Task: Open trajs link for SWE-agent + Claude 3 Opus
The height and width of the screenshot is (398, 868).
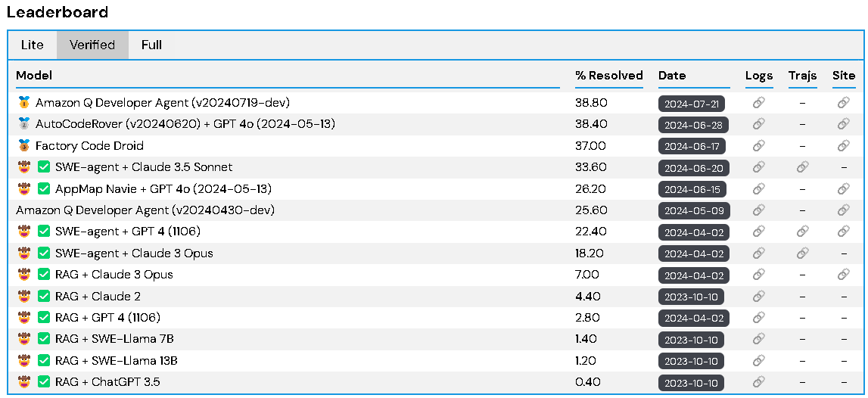Action: point(802,253)
